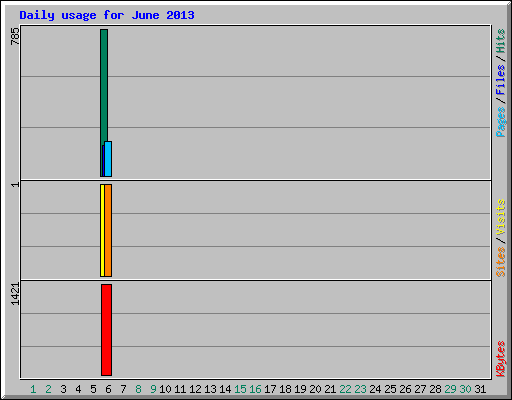Viewport: 512px width, 400px height.
Task: Click the 'Files' legend label
Action: click(x=500, y=80)
